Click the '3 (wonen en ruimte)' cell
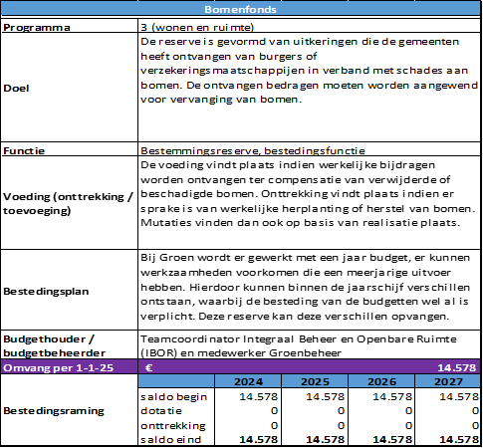483x448 pixels. coord(309,26)
